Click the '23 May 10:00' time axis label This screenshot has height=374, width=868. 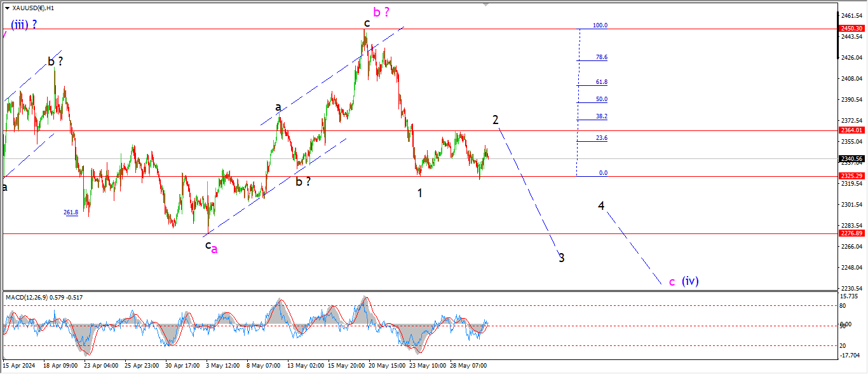click(x=427, y=366)
